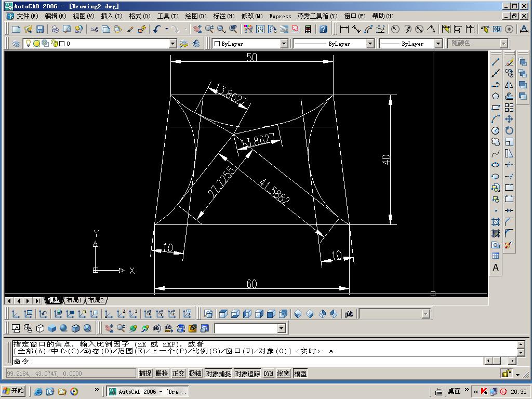Select the Trim modify tool
Image resolution: width=532 pixels, height=399 pixels.
click(x=509, y=165)
